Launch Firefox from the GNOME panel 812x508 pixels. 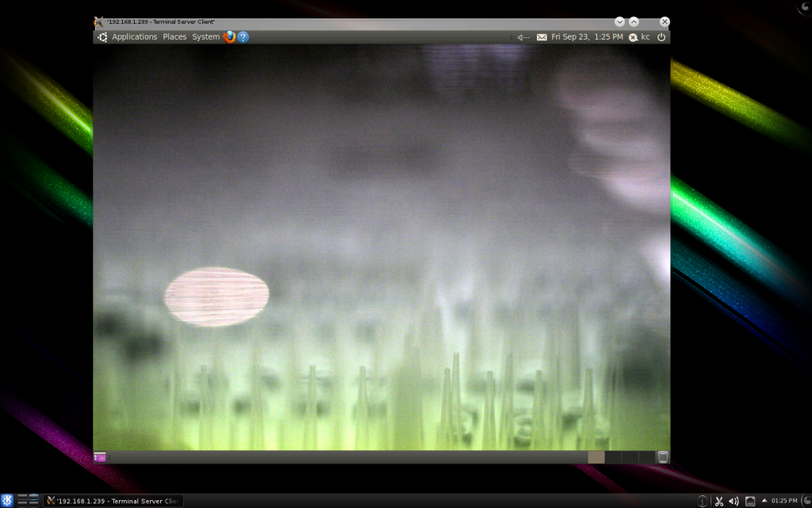click(x=229, y=37)
